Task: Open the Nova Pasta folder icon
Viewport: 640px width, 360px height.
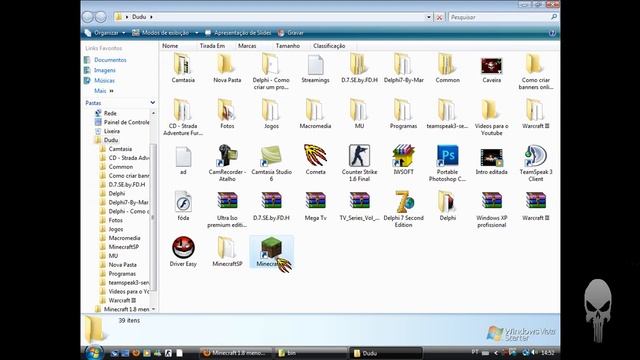Action: click(x=227, y=64)
